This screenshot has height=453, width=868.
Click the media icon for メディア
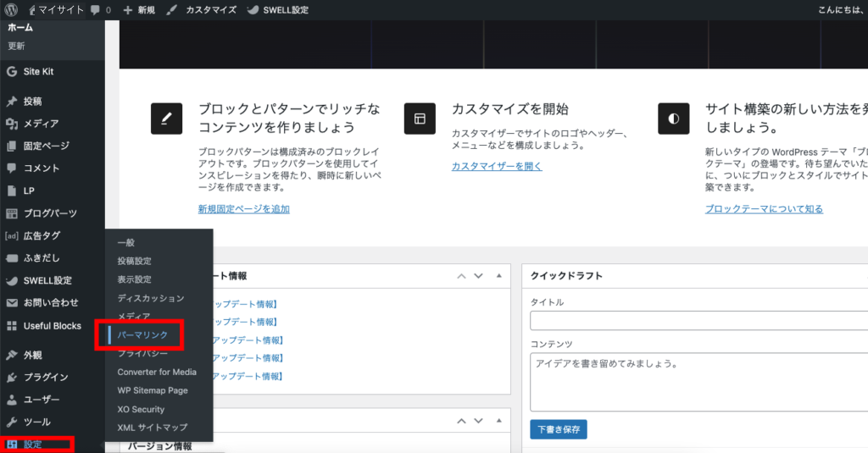[x=12, y=124]
